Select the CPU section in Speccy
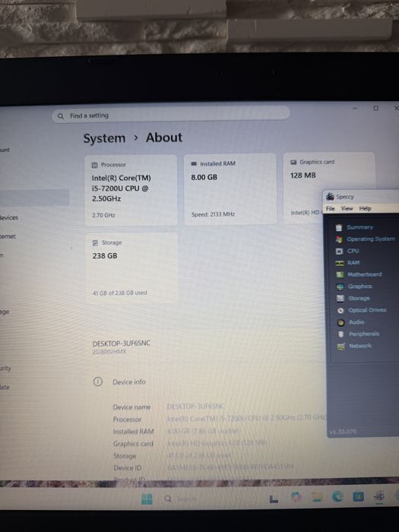This screenshot has height=532, width=399. click(353, 251)
